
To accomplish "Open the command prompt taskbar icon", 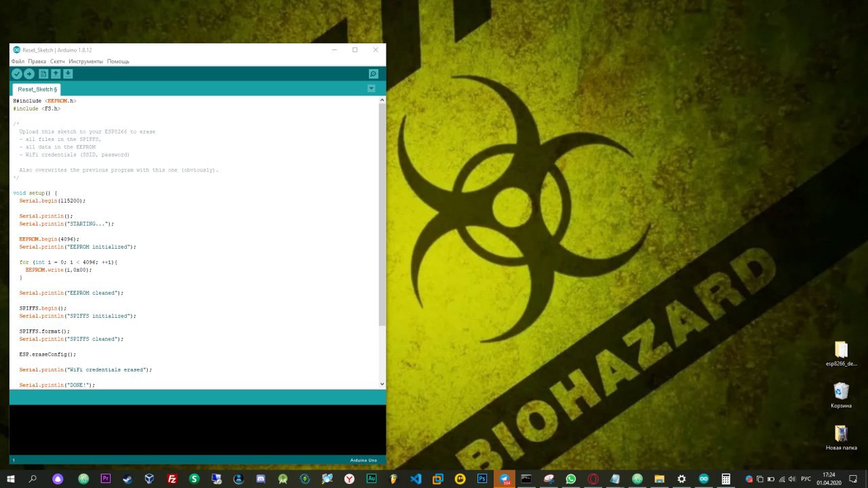I will click(526, 479).
